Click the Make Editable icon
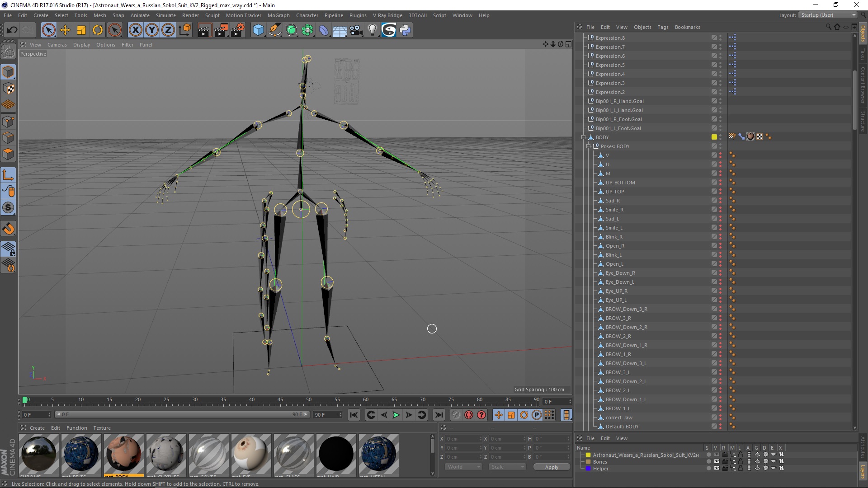Image resolution: width=868 pixels, height=488 pixels. coord(8,52)
